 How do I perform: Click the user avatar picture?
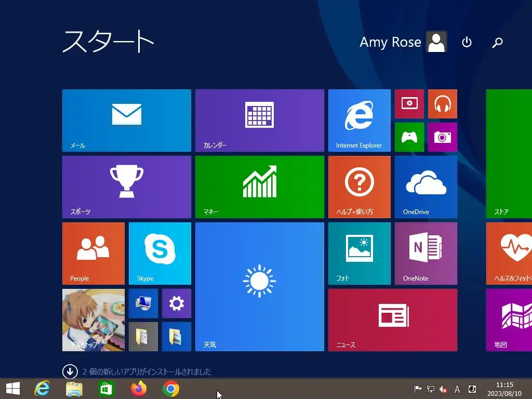(436, 42)
